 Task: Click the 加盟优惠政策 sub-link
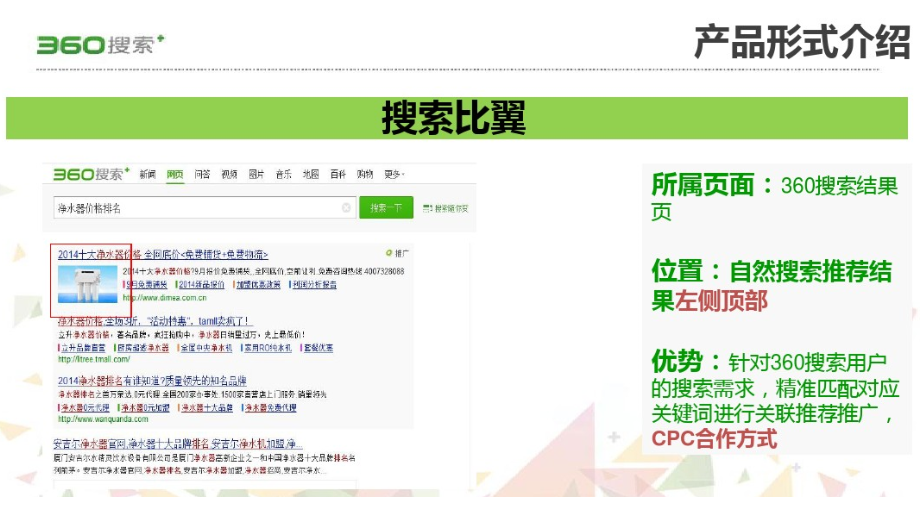coord(258,284)
